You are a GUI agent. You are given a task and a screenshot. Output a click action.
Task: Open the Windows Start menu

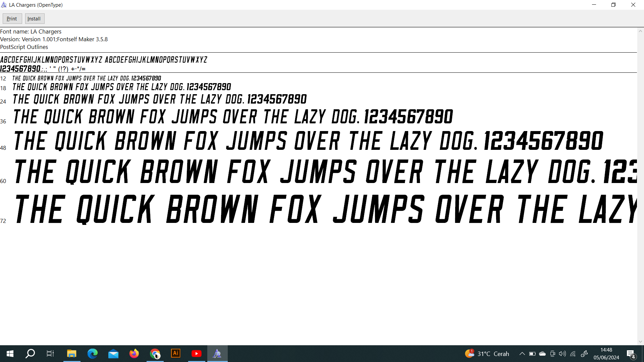(10, 354)
